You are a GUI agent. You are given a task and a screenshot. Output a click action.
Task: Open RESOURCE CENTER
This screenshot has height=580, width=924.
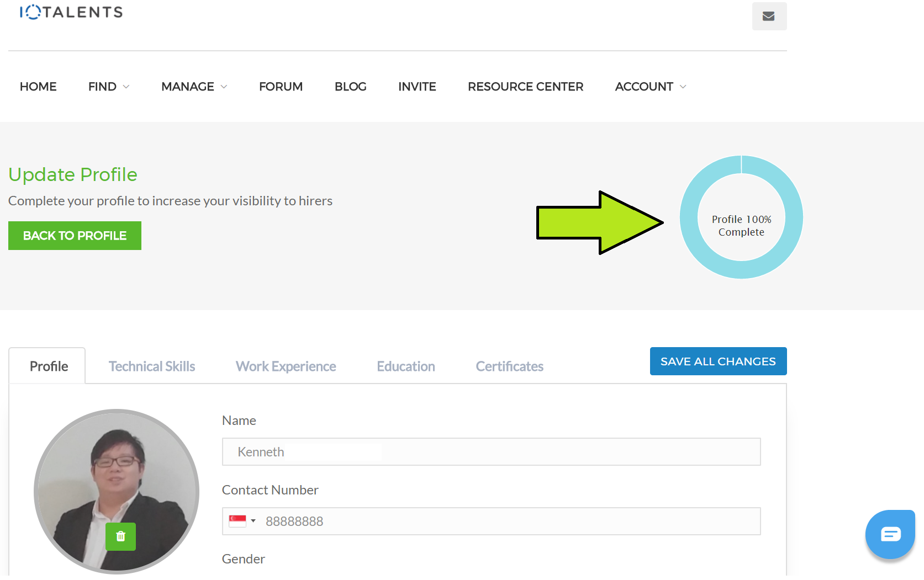525,87
